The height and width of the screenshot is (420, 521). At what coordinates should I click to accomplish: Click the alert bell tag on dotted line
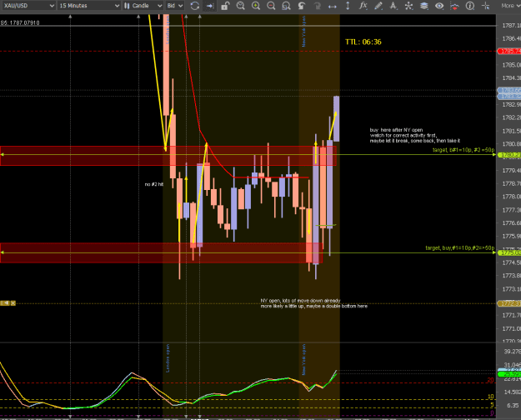pyautogui.click(x=5, y=303)
